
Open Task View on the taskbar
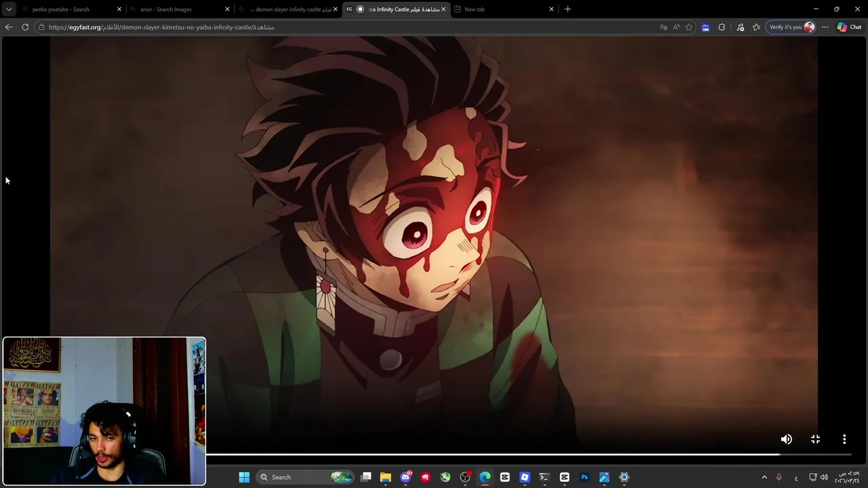[x=366, y=477]
